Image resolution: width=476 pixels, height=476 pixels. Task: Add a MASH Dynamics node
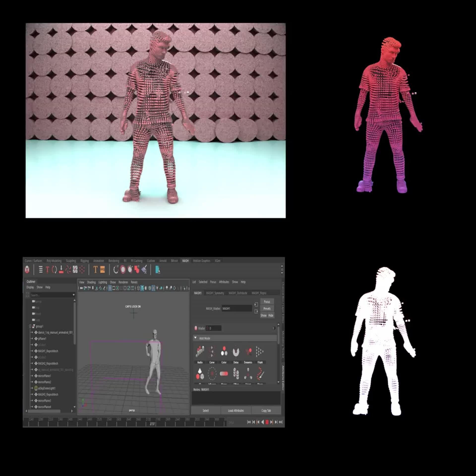[248, 352]
